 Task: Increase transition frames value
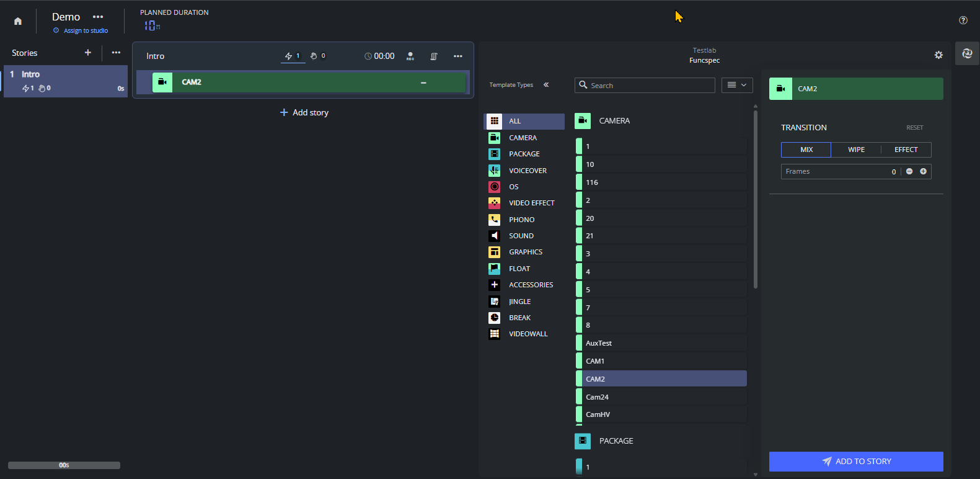[x=923, y=171]
